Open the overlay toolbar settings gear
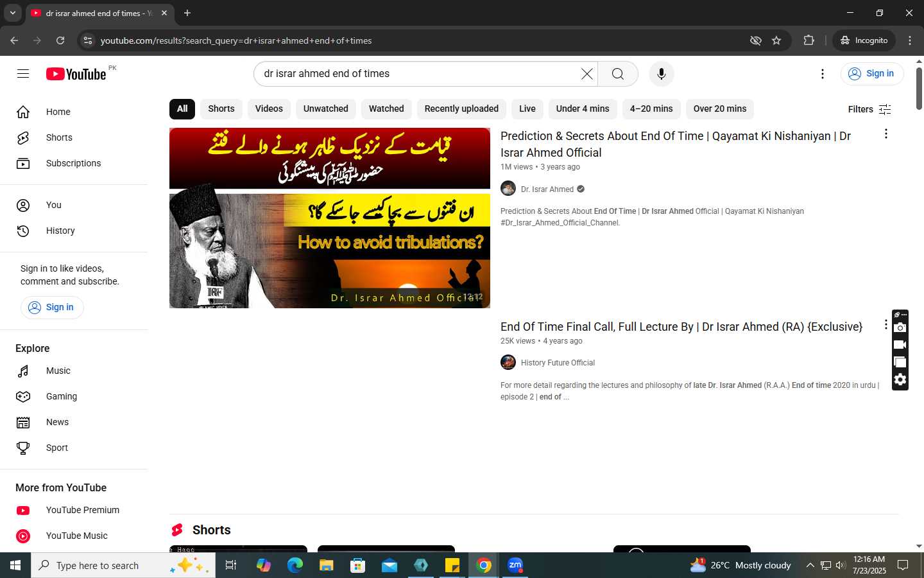 900,380
